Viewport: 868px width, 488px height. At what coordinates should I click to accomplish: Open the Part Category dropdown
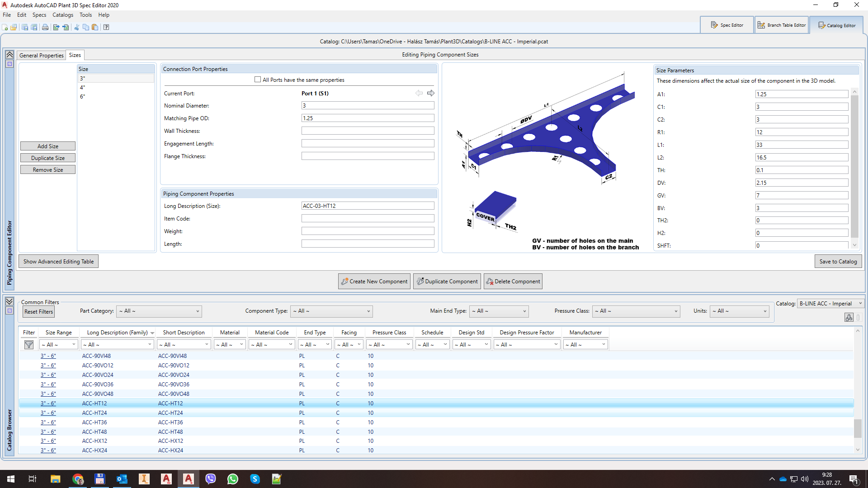click(x=159, y=311)
